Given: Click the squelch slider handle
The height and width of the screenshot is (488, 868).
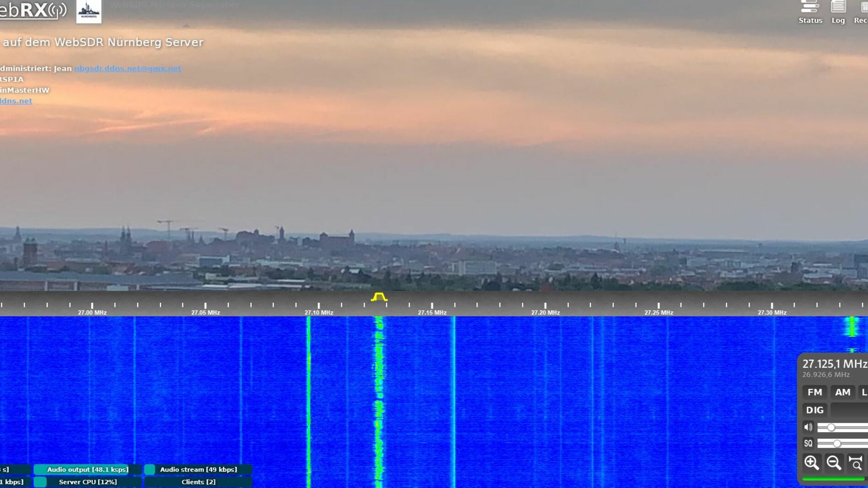Looking at the screenshot, I should tap(837, 444).
